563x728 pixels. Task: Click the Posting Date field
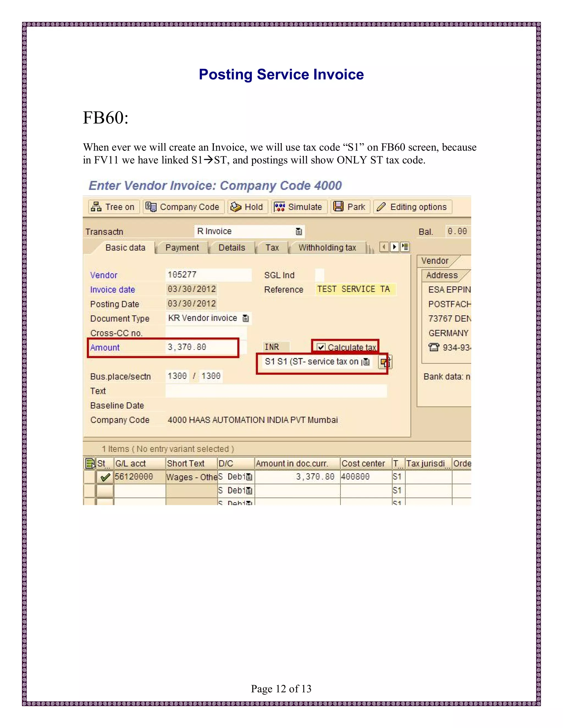click(191, 304)
